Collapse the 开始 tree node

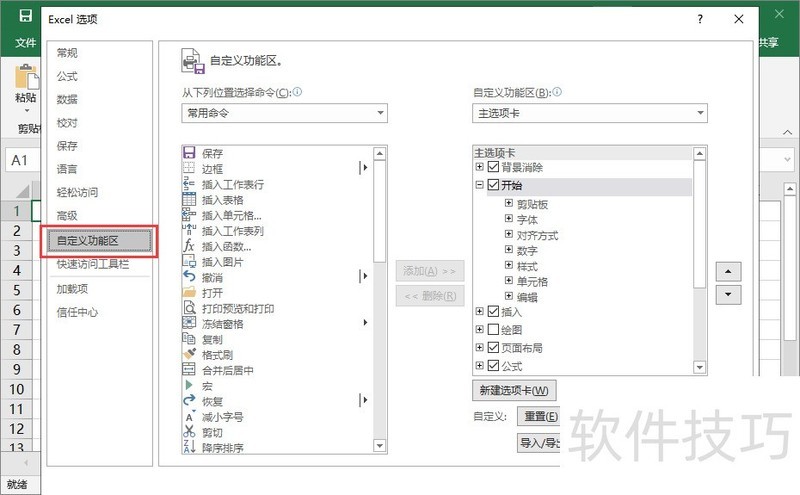coord(480,185)
